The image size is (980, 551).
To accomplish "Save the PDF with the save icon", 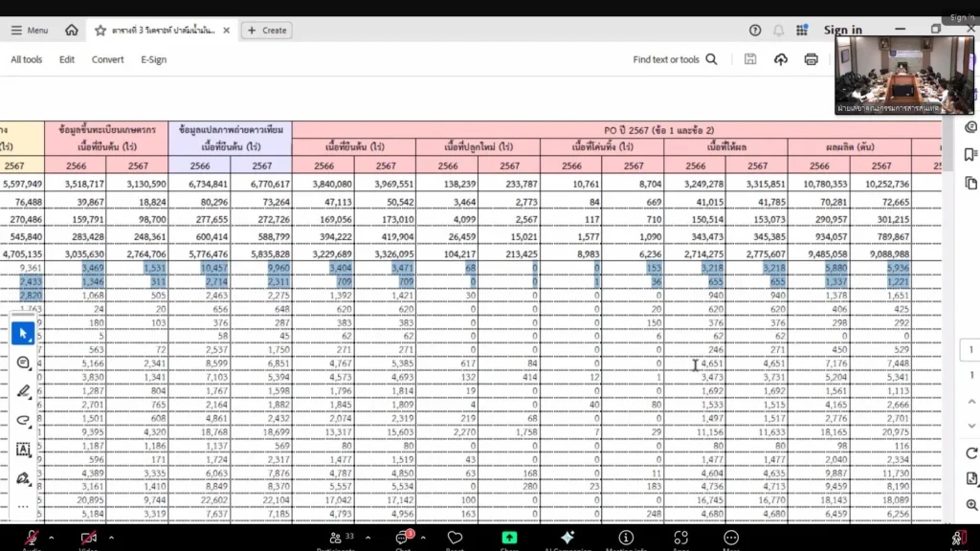I will [750, 59].
